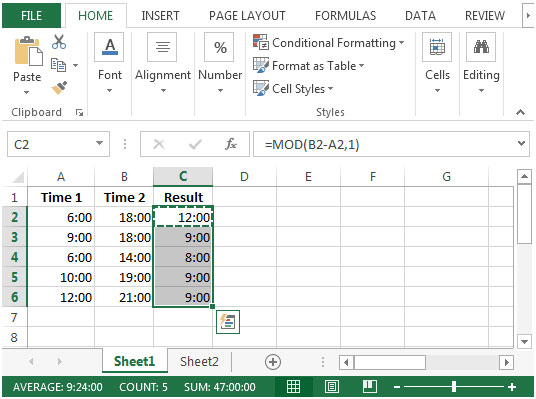Image resolution: width=536 pixels, height=399 pixels.
Task: Open the Editing binoculars icon
Action: coord(481,47)
